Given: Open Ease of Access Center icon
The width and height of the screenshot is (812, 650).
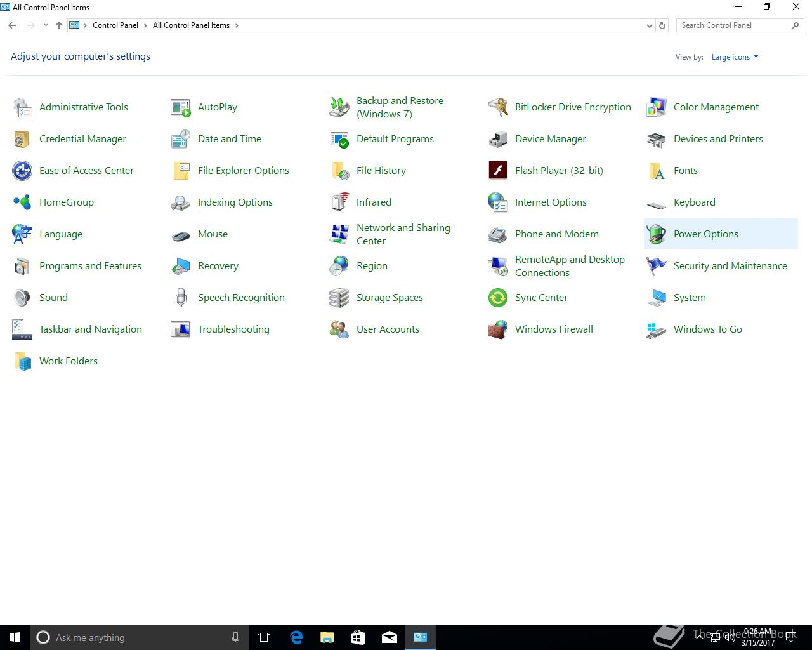Looking at the screenshot, I should 22,171.
